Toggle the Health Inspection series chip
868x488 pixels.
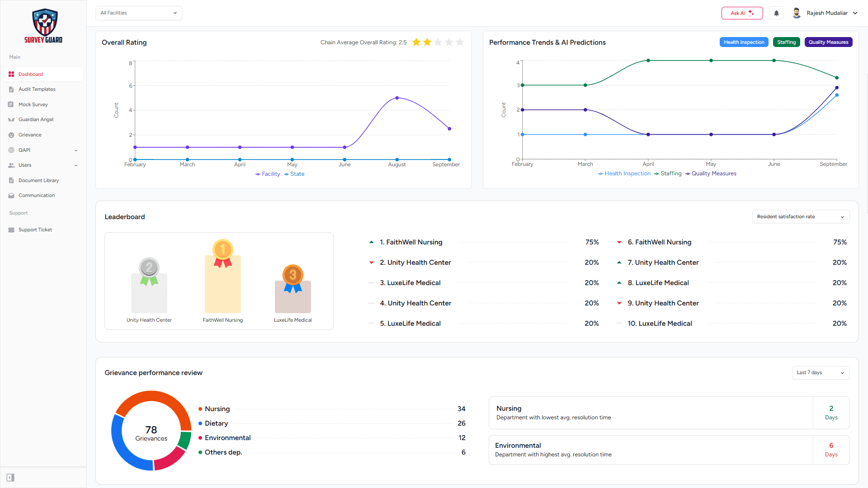[x=744, y=42]
